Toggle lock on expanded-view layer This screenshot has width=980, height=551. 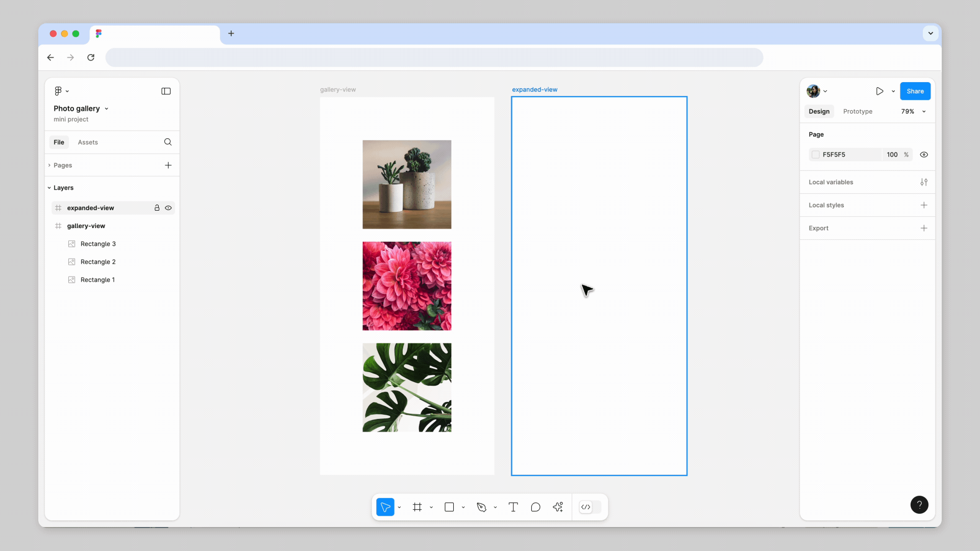[157, 208]
